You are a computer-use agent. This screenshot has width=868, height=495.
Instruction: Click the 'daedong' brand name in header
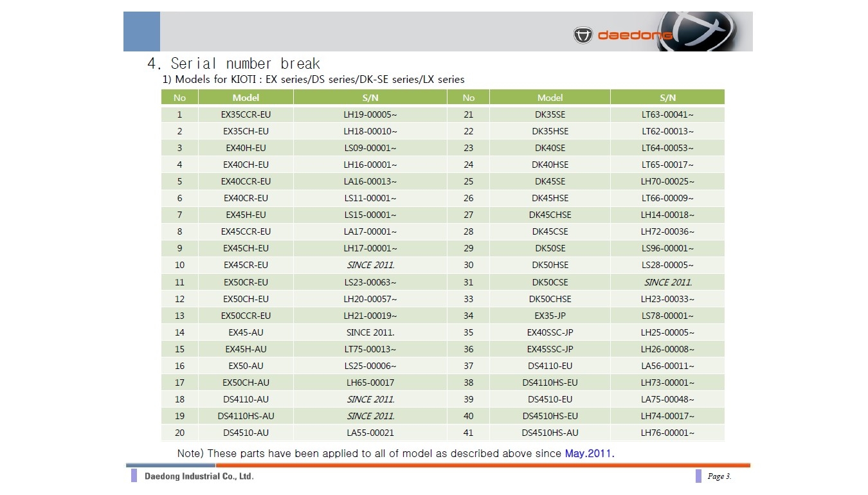pyautogui.click(x=635, y=35)
